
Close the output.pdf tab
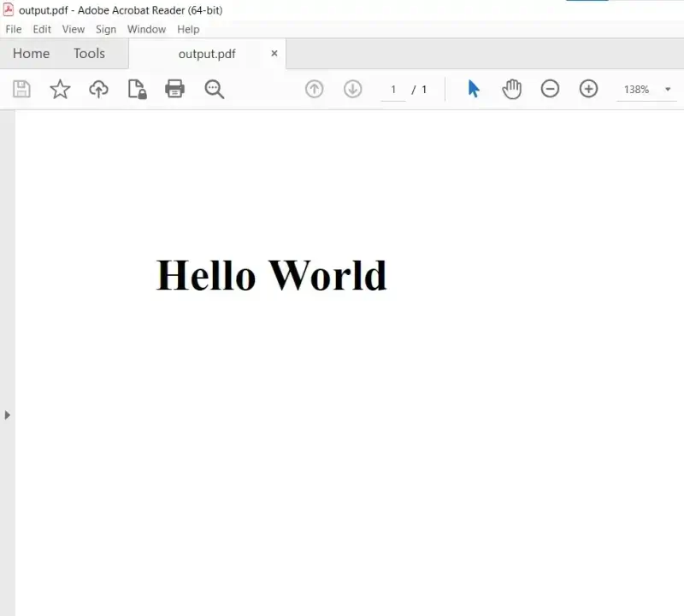point(274,53)
